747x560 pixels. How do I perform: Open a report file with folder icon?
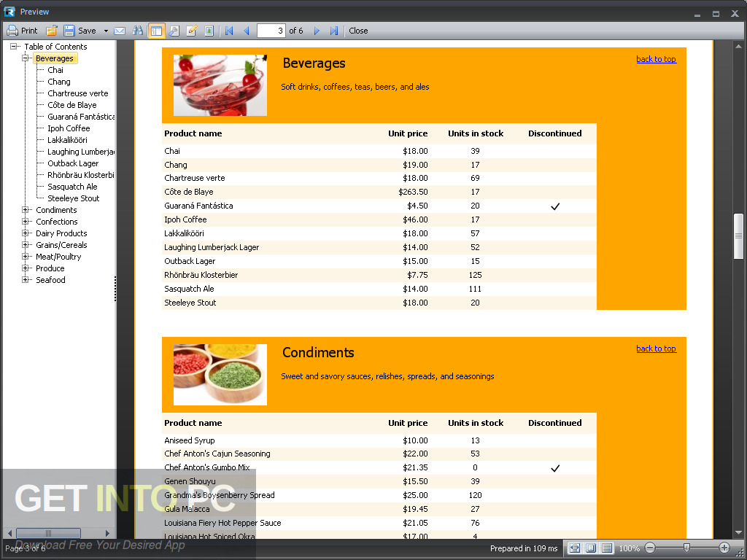pos(52,31)
